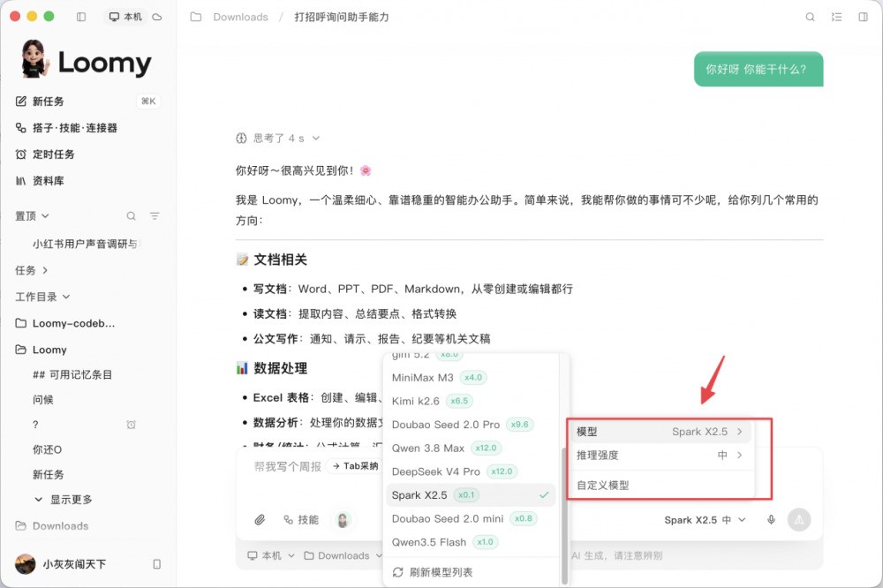Click the thinking brain icon

click(x=241, y=138)
